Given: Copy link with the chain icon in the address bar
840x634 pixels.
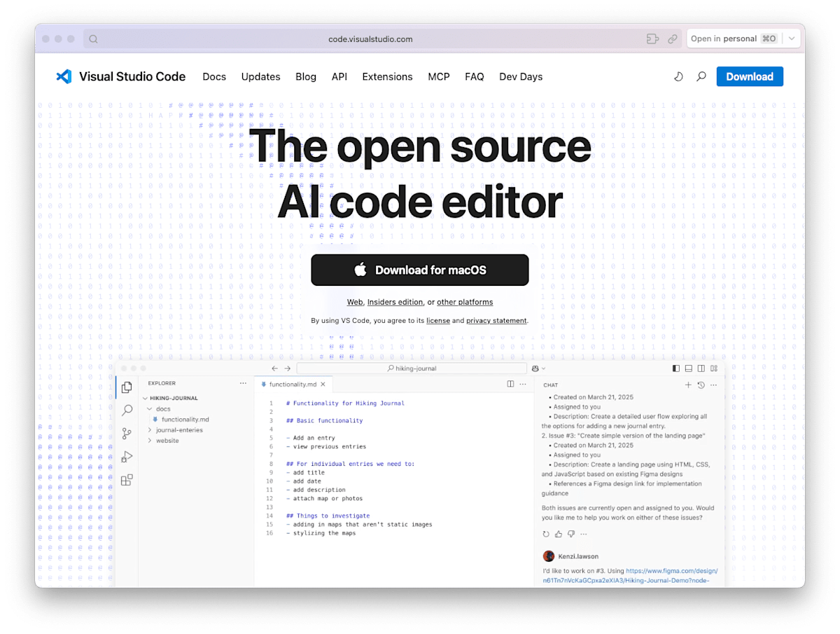Looking at the screenshot, I should point(673,39).
